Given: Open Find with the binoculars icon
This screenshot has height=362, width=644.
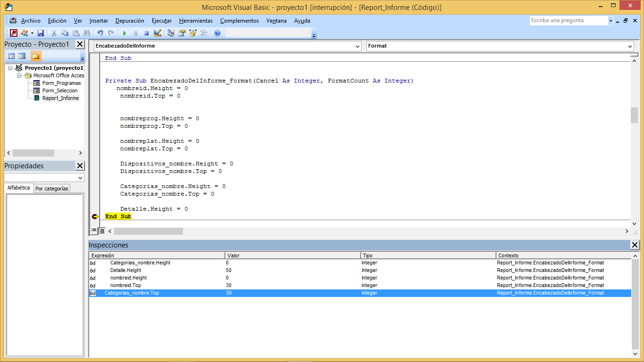Looking at the screenshot, I should tap(86, 33).
